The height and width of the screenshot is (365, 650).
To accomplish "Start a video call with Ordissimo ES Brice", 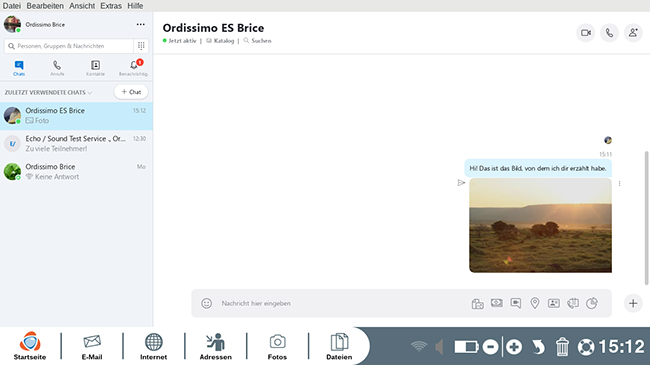I will click(586, 33).
